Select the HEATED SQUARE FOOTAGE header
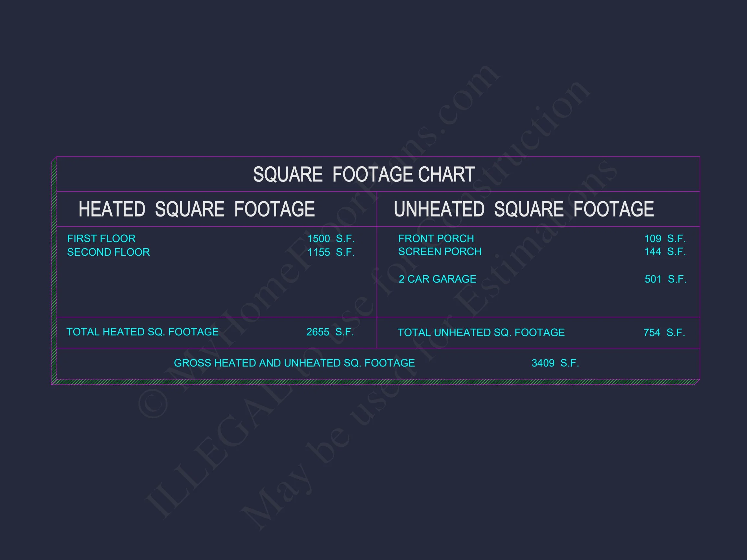The image size is (747, 560). 196,209
